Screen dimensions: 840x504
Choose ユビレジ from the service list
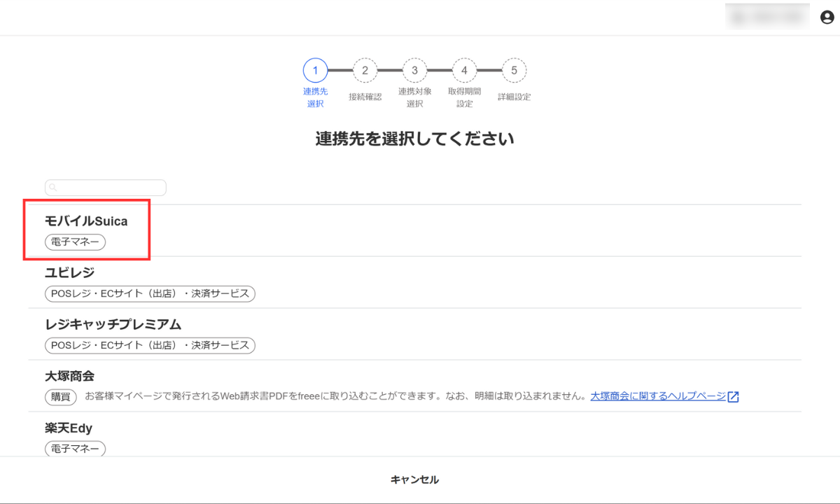tap(69, 272)
